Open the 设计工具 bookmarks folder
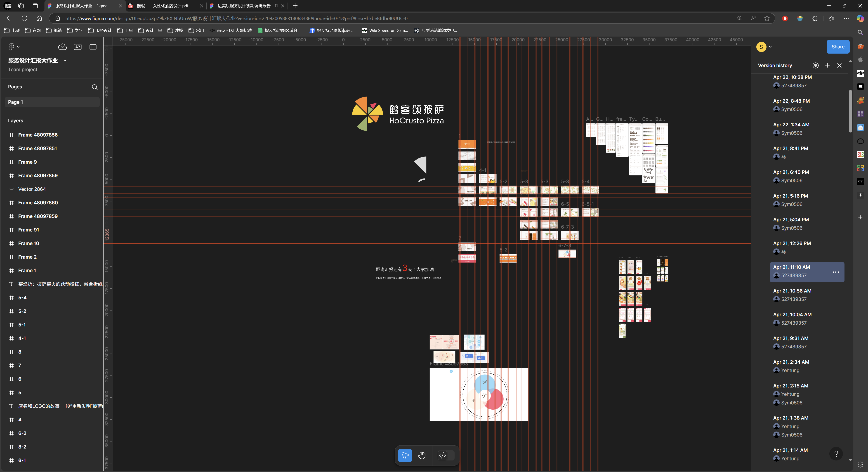 [150, 30]
